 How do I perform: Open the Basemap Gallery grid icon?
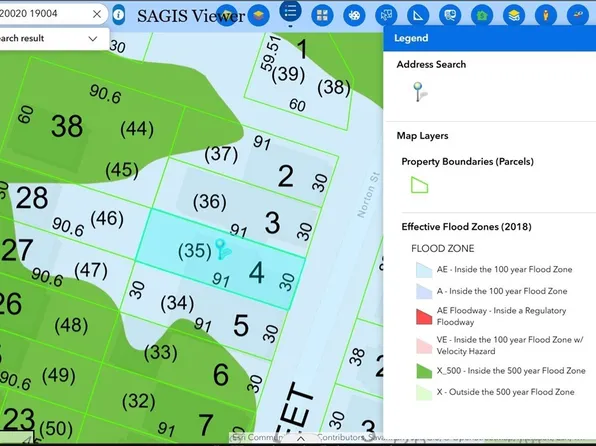(x=322, y=15)
